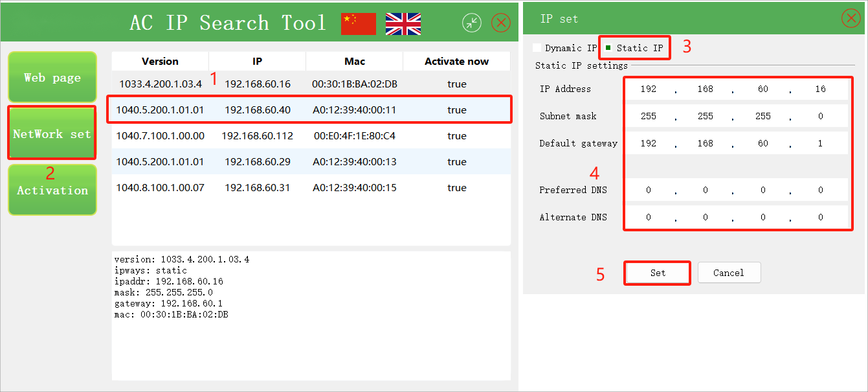Image resolution: width=868 pixels, height=392 pixels.
Task: Select the Dynamic IP option
Action: pyautogui.click(x=565, y=48)
